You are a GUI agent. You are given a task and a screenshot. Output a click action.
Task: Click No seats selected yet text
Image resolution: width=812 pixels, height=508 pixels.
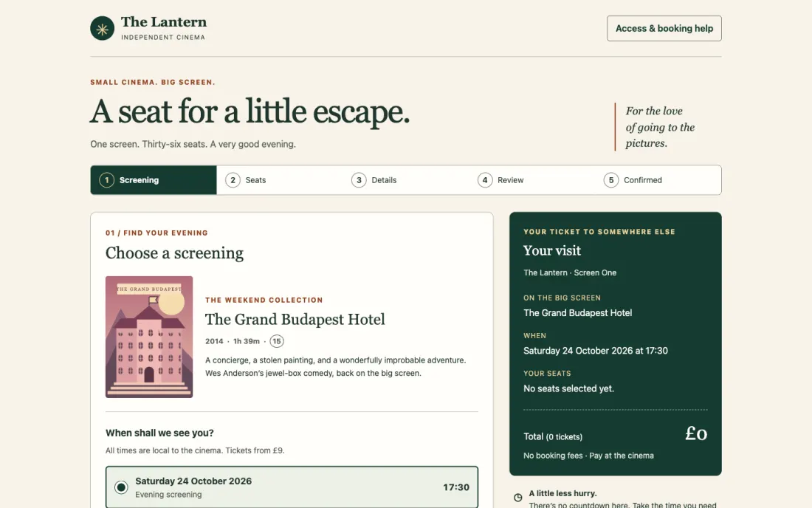click(568, 388)
